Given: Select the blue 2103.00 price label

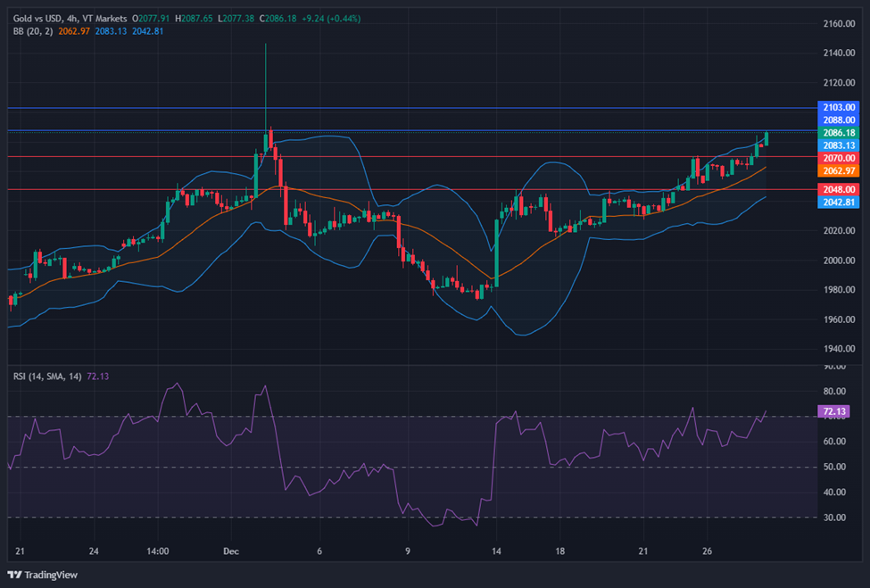Looking at the screenshot, I should point(839,107).
